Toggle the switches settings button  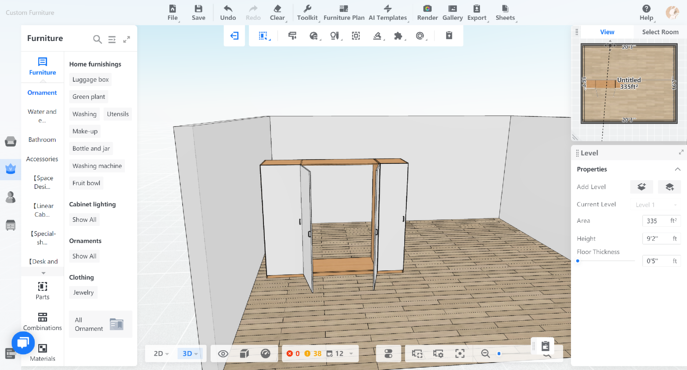coord(388,353)
